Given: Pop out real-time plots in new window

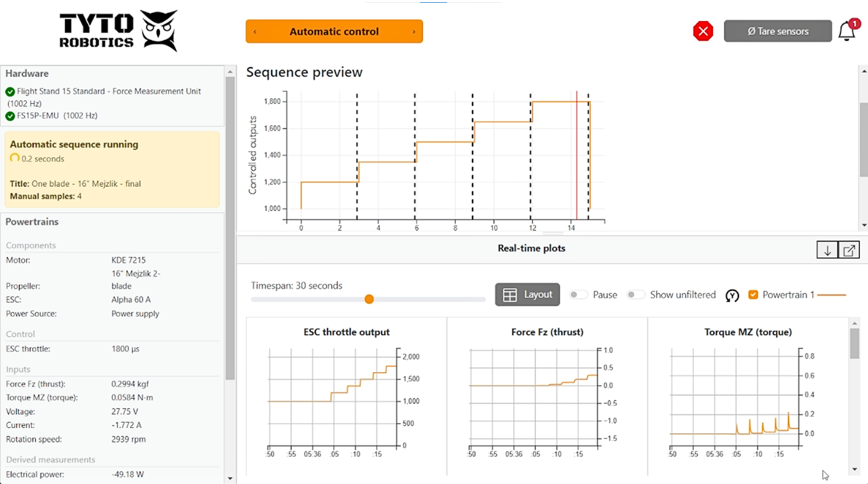Looking at the screenshot, I should tap(849, 250).
